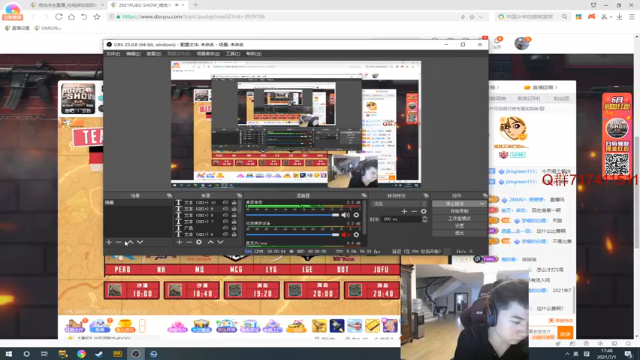
Task: Open desktop audio gear settings in mixer
Action: click(x=356, y=215)
